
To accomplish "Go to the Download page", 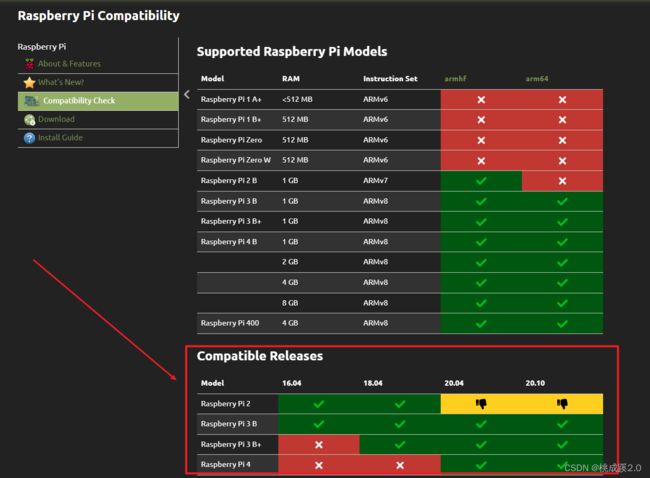I will [x=56, y=119].
